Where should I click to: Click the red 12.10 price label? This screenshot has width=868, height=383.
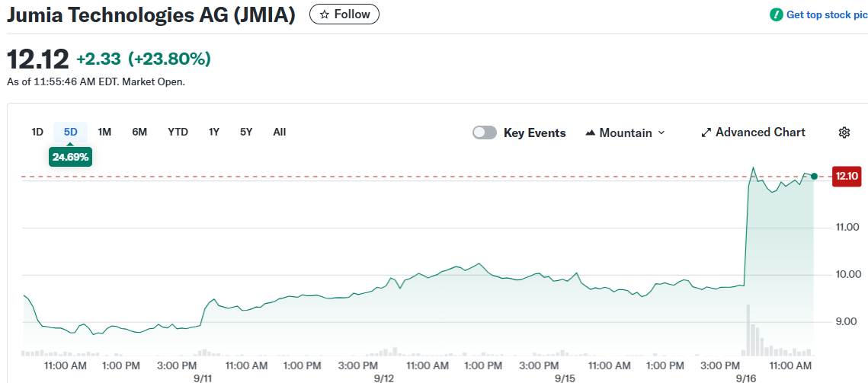point(847,177)
